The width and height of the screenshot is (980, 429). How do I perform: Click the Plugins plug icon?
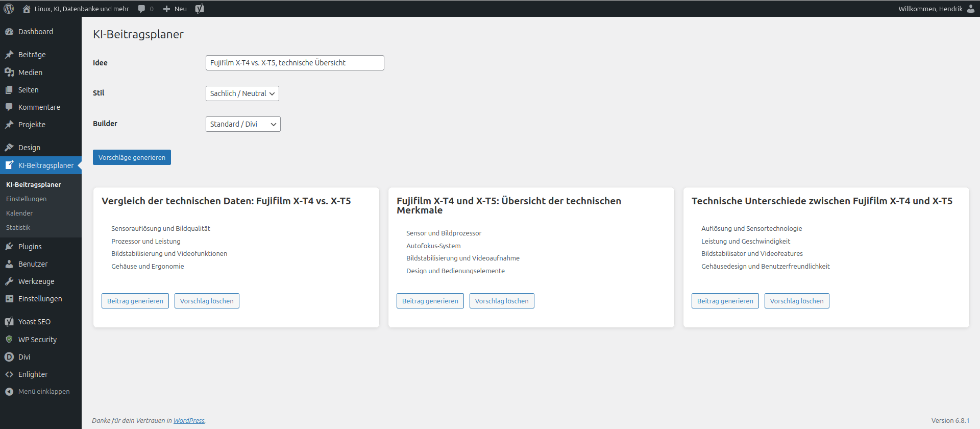(x=9, y=247)
